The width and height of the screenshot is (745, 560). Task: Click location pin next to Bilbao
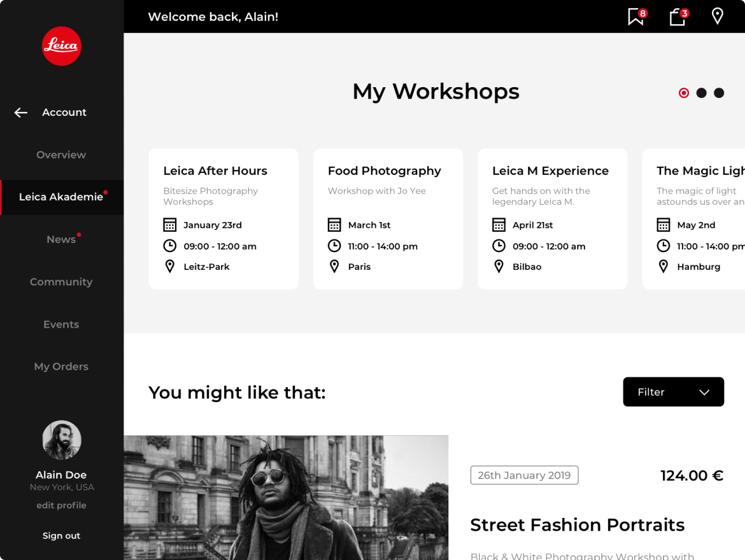(x=499, y=267)
